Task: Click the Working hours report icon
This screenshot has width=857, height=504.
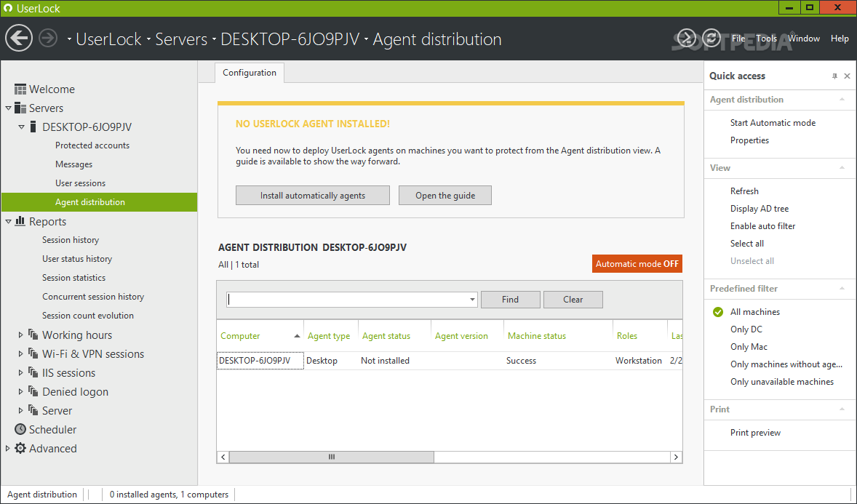Action: pyautogui.click(x=33, y=335)
